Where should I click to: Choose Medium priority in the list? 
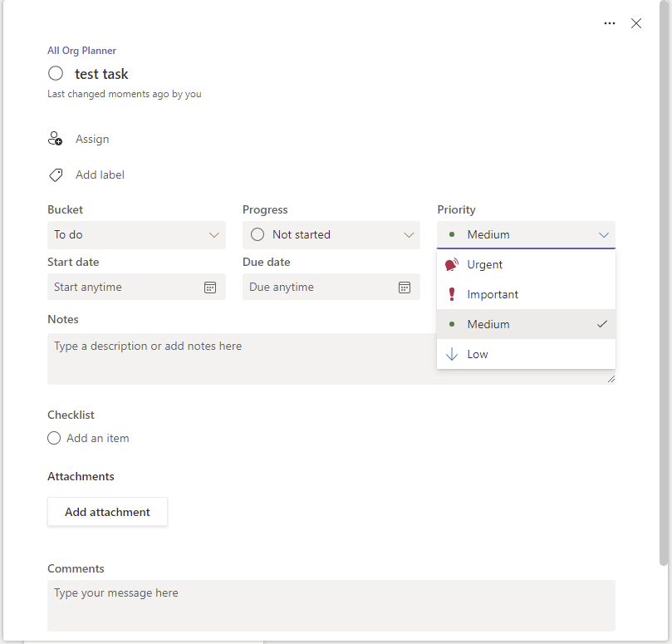coord(526,324)
